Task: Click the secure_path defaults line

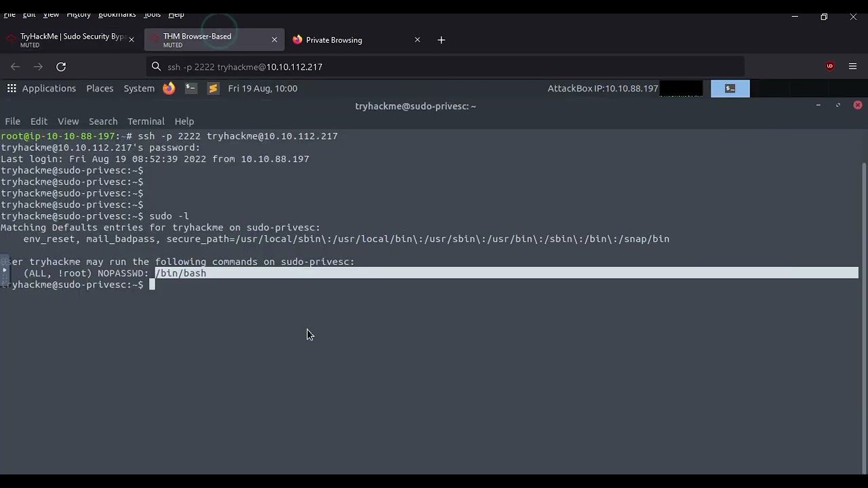Action: coord(347,239)
